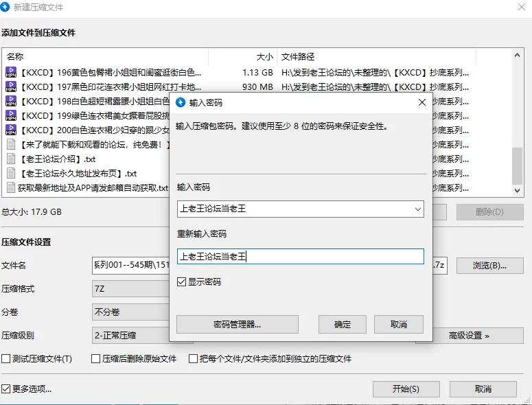Click text file icon for 老王论坛介绍.txt
Screen dimensions: 532x405
tap(11, 159)
